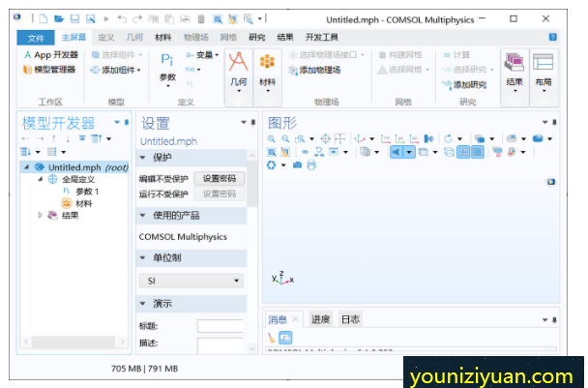The image size is (588, 388).
Task: Click the blue help question mark icon
Action: 553,37
